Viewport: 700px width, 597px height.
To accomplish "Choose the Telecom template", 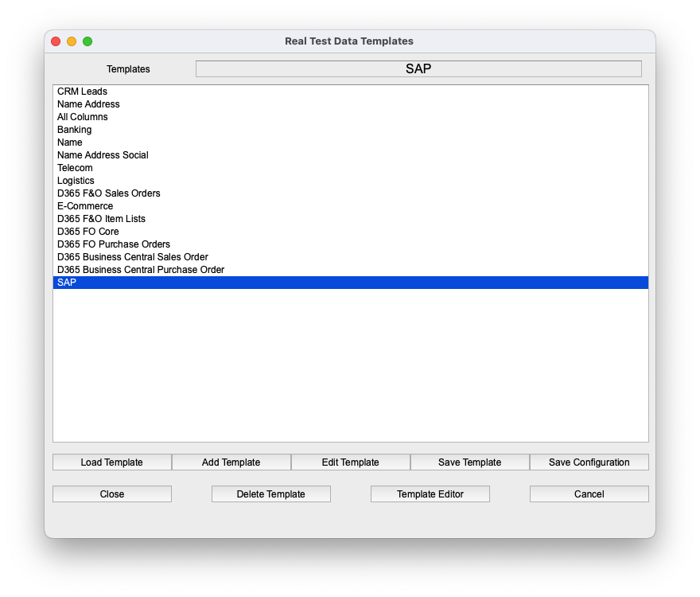I will click(351, 168).
